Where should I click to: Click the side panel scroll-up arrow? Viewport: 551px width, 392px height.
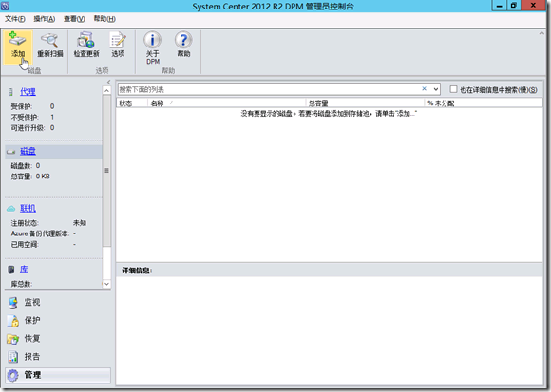tap(106, 90)
